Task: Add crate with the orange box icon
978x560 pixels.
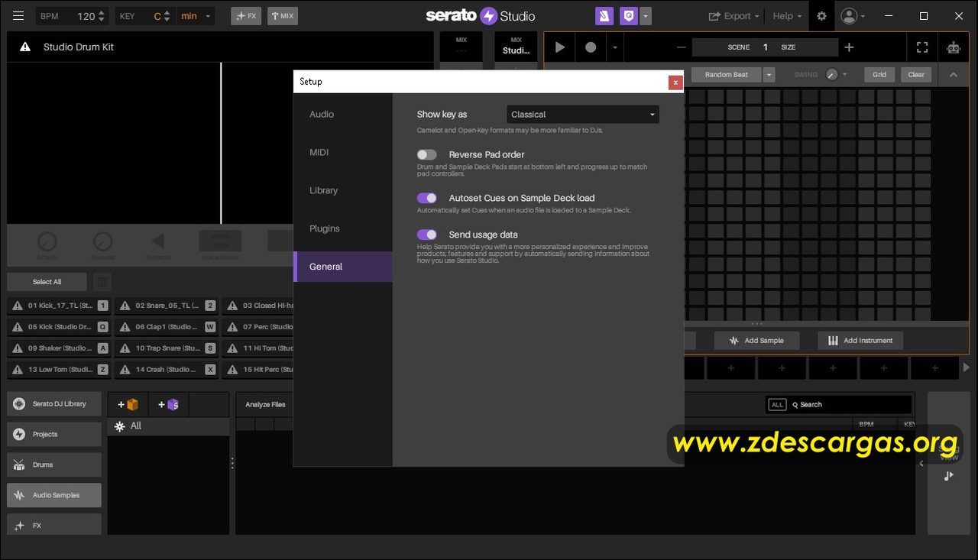Action: (128, 404)
